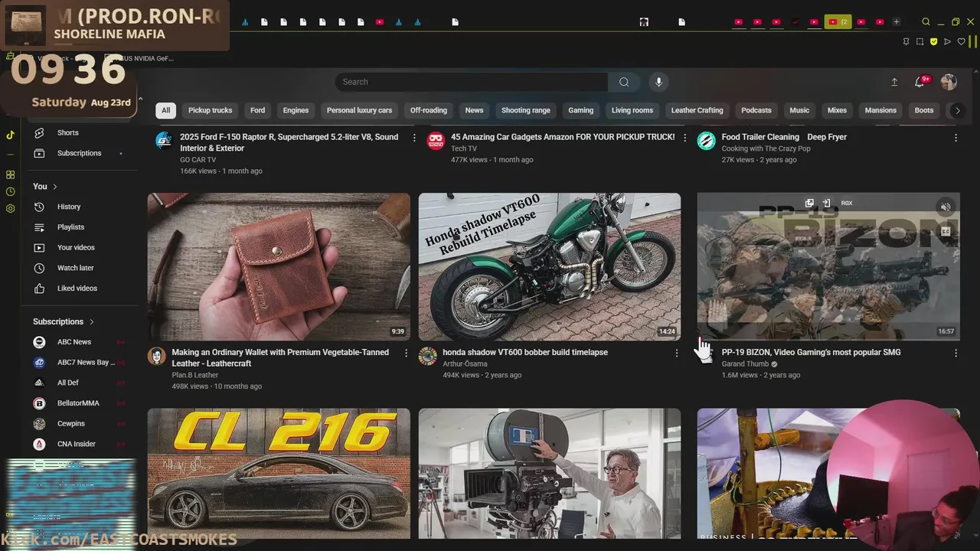The height and width of the screenshot is (551, 980).
Task: Open Plan.B Leather channel avatar
Action: click(x=157, y=356)
